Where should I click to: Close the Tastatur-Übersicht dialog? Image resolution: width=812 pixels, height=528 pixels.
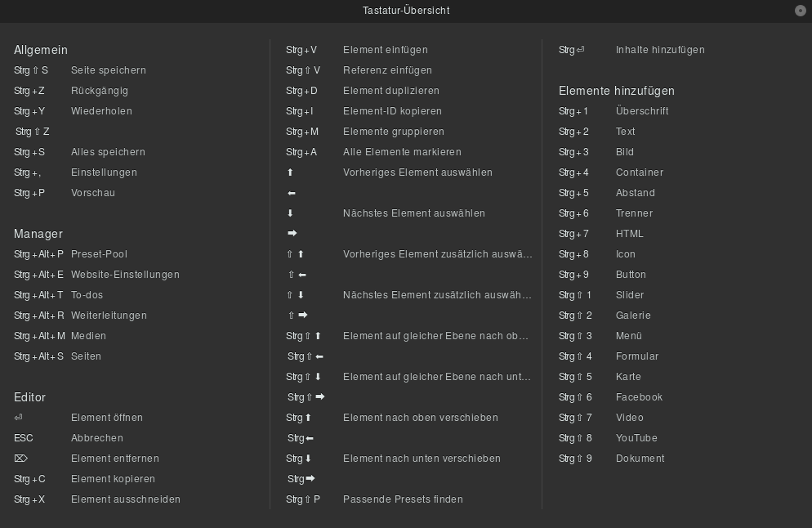tap(800, 11)
